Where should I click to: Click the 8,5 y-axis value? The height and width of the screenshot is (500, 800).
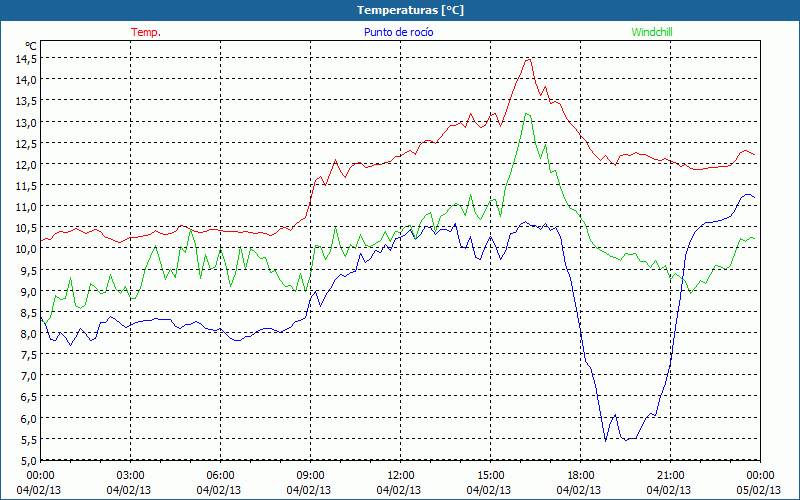point(29,312)
